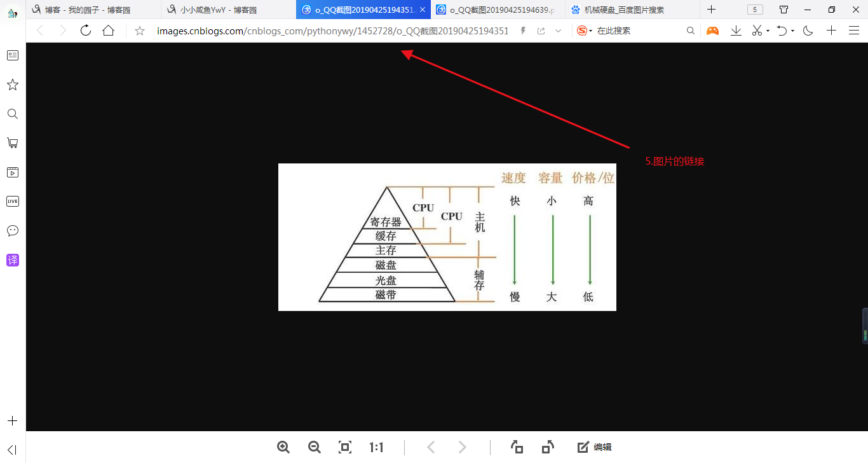Bookmark this page with the star
Viewport: 868px width, 463px height.
(140, 31)
